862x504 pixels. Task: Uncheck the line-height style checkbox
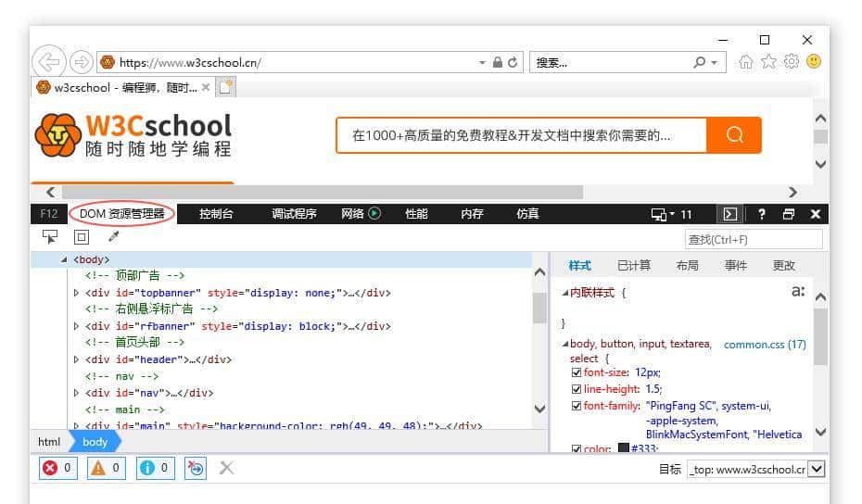click(x=577, y=389)
